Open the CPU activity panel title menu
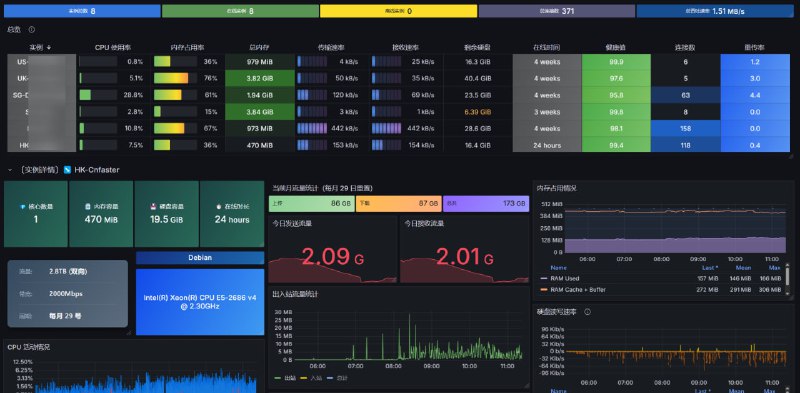This screenshot has height=393, width=800. [29, 347]
